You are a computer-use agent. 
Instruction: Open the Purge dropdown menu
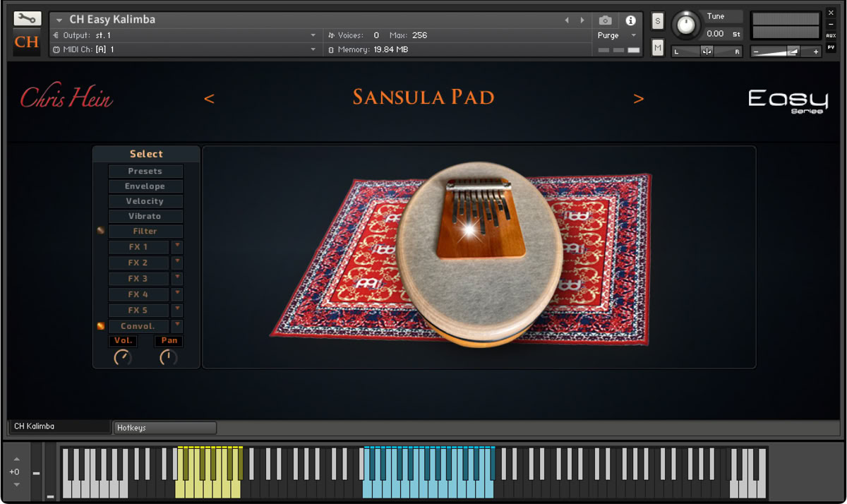click(x=617, y=35)
